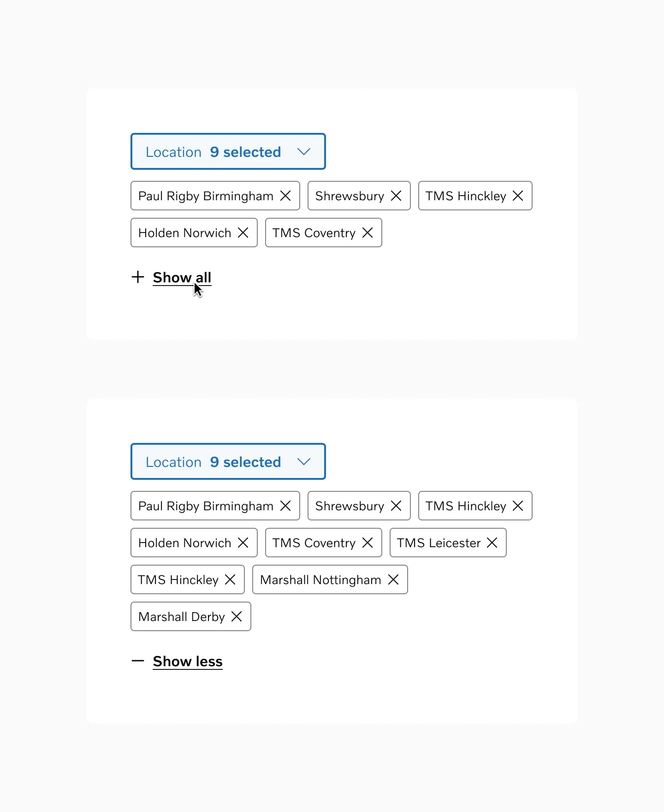
Task: Click the plus icon beside Show all
Action: coord(138,277)
